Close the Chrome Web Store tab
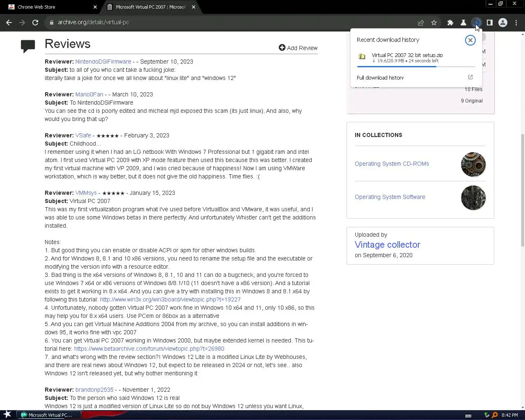The image size is (525, 420). 95,7
